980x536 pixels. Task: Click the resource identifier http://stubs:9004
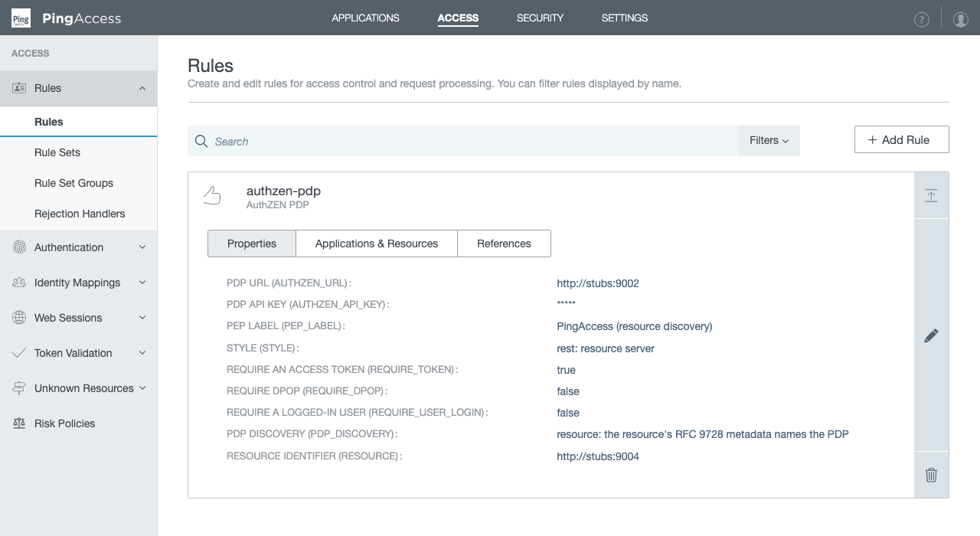pos(598,456)
